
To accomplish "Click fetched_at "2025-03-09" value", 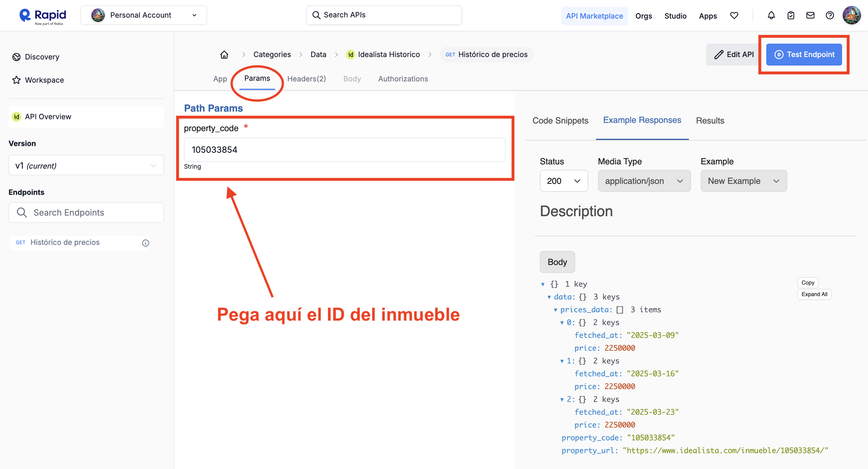I will pyautogui.click(x=653, y=335).
